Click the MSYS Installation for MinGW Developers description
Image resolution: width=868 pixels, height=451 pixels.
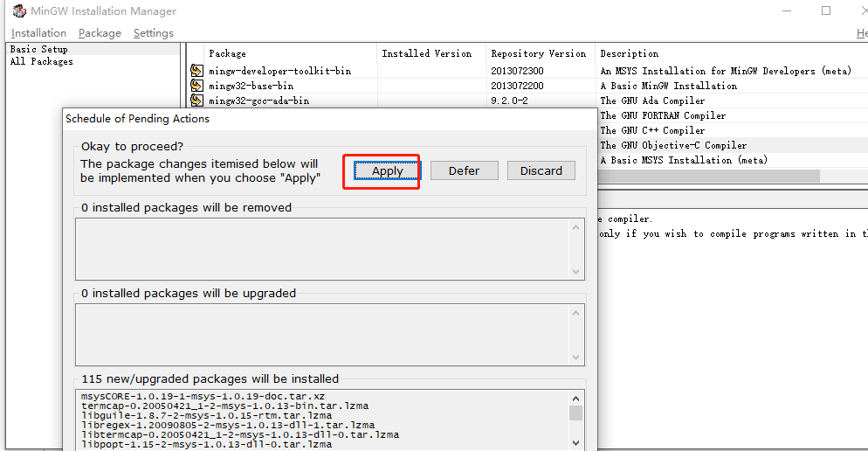726,71
